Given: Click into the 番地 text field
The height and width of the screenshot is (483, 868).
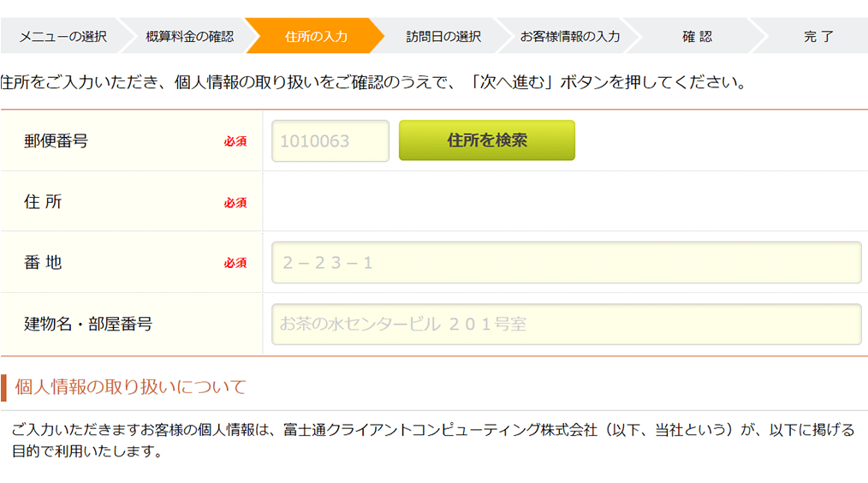Looking at the screenshot, I should [x=566, y=263].
